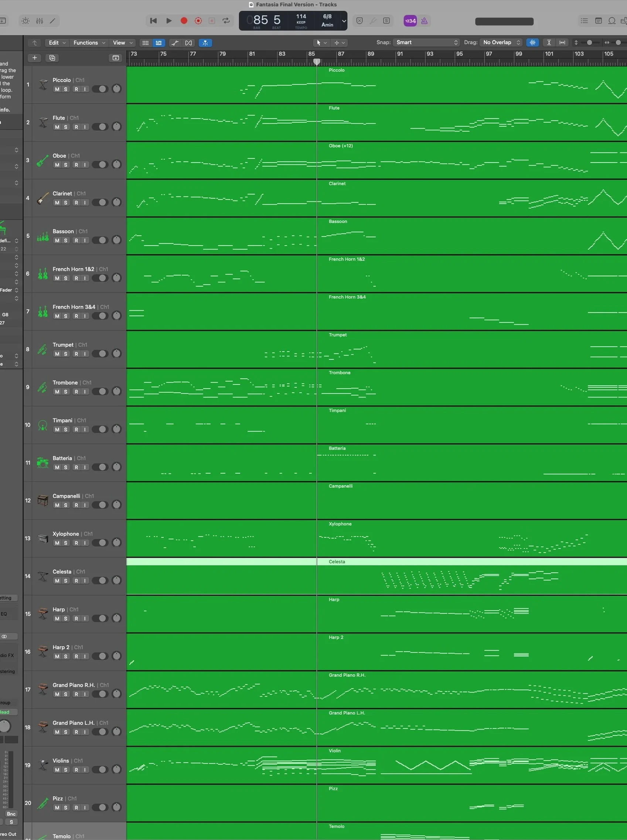Click the Piccolo track instrument icon
627x840 pixels.
43,85
